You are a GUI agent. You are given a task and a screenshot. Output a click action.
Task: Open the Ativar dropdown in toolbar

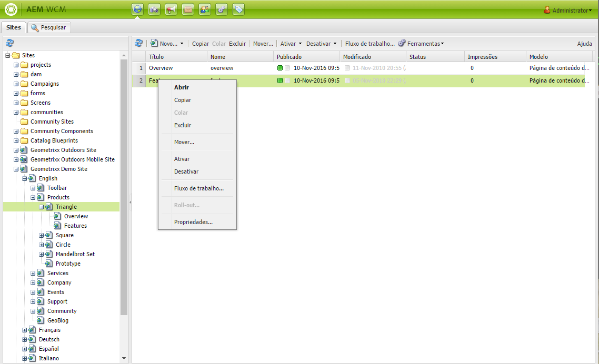tap(300, 44)
